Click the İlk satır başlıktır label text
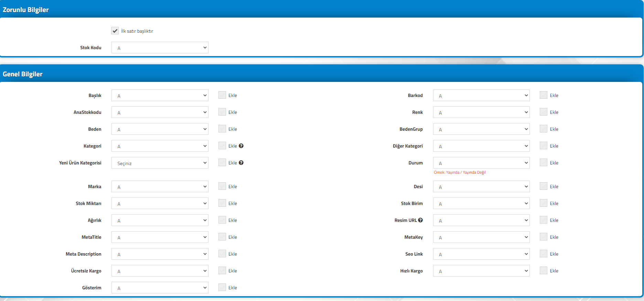Screen dimensions: 644x301 tap(137, 31)
